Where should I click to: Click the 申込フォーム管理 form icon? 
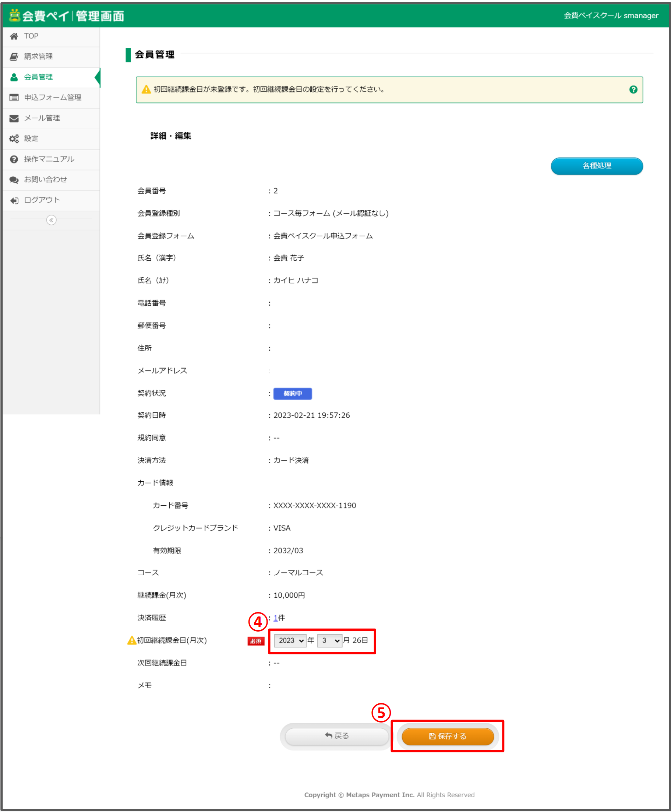click(x=14, y=98)
